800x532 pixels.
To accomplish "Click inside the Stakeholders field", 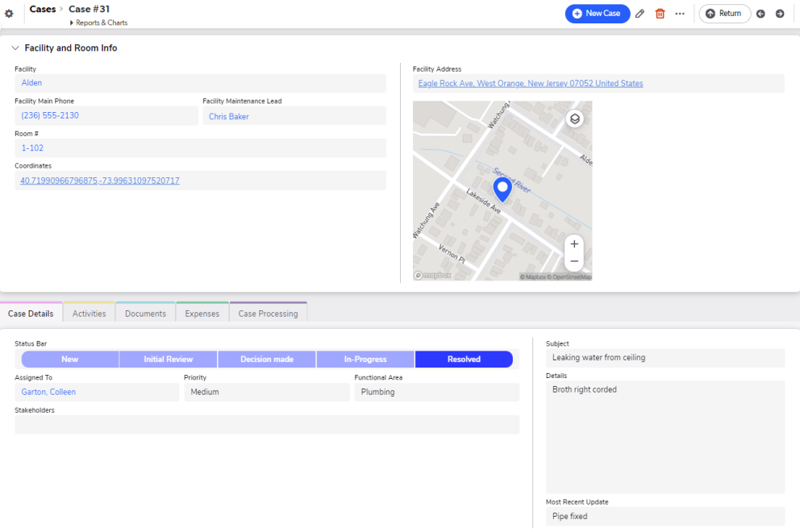I will (266, 424).
